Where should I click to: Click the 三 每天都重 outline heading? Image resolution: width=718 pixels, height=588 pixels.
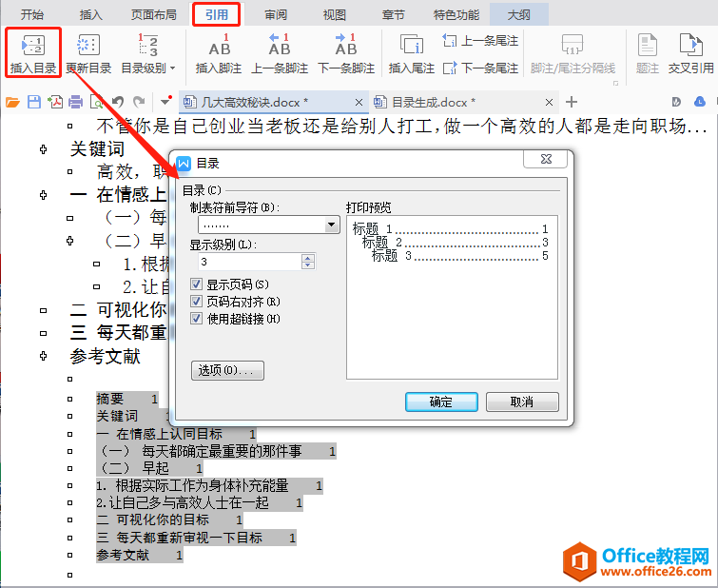click(118, 333)
